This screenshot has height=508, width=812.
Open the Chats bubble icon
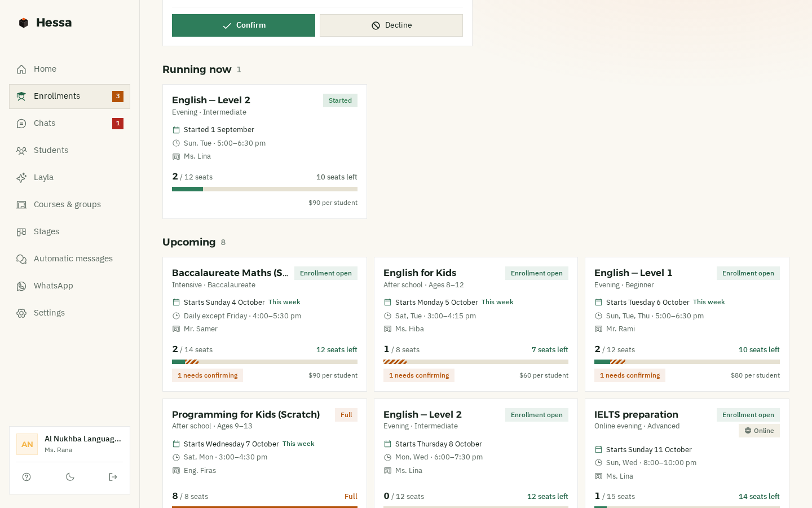point(21,124)
